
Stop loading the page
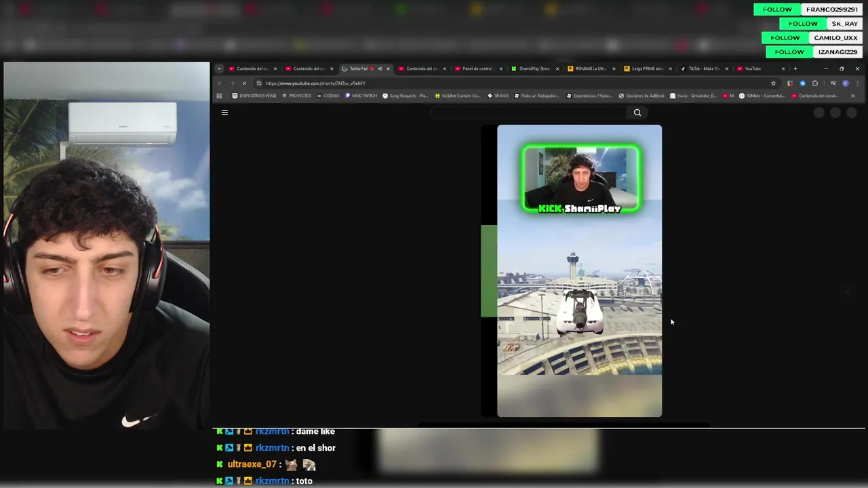pos(244,83)
